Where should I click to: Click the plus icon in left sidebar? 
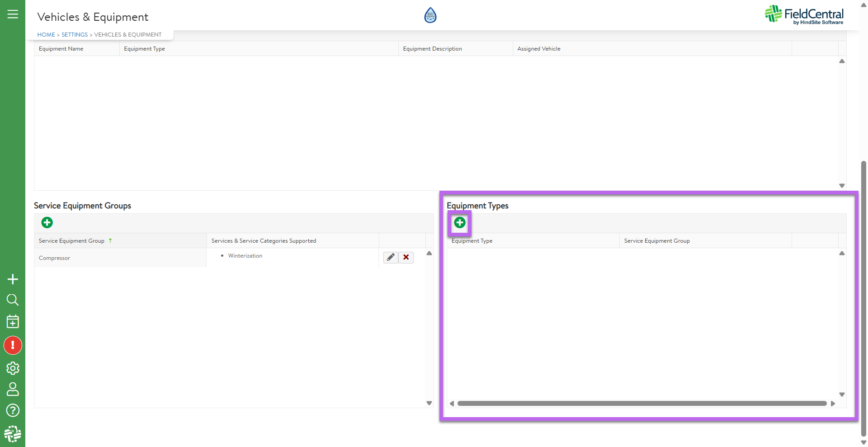point(13,279)
